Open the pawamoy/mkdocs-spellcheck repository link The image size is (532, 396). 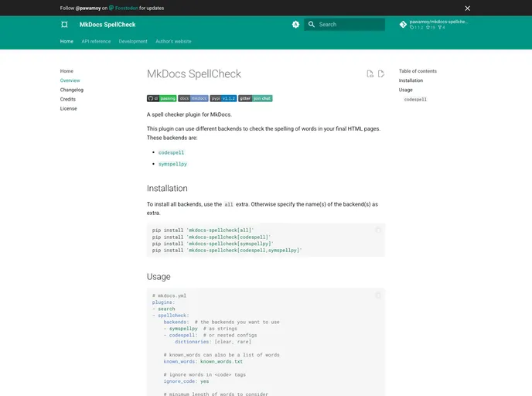434,25
